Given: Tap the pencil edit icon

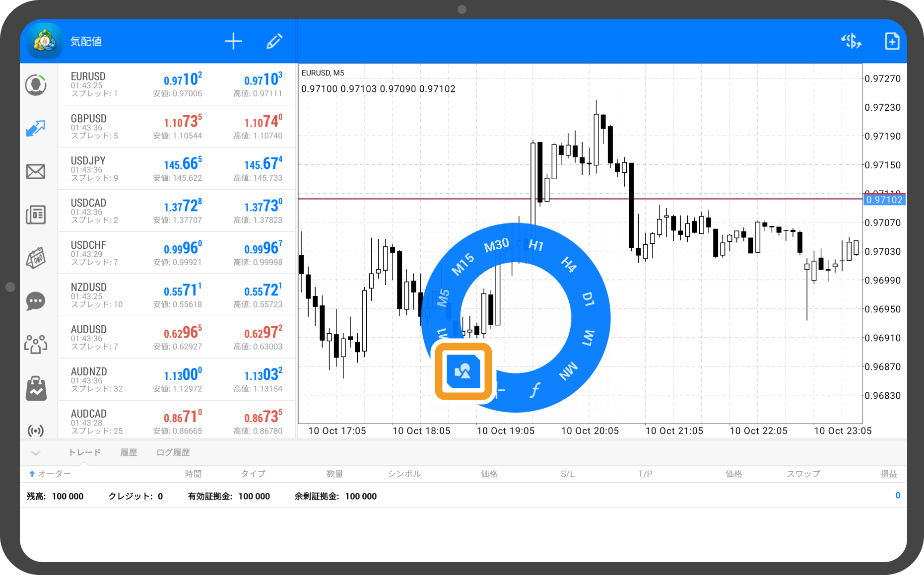Looking at the screenshot, I should [x=274, y=41].
